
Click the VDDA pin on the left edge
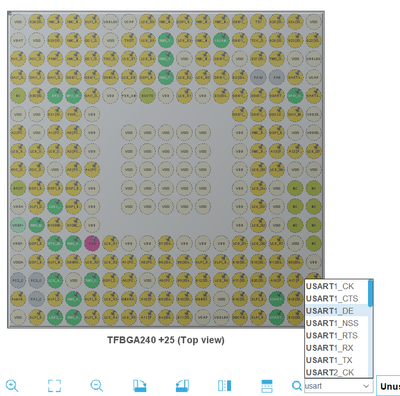point(18,262)
